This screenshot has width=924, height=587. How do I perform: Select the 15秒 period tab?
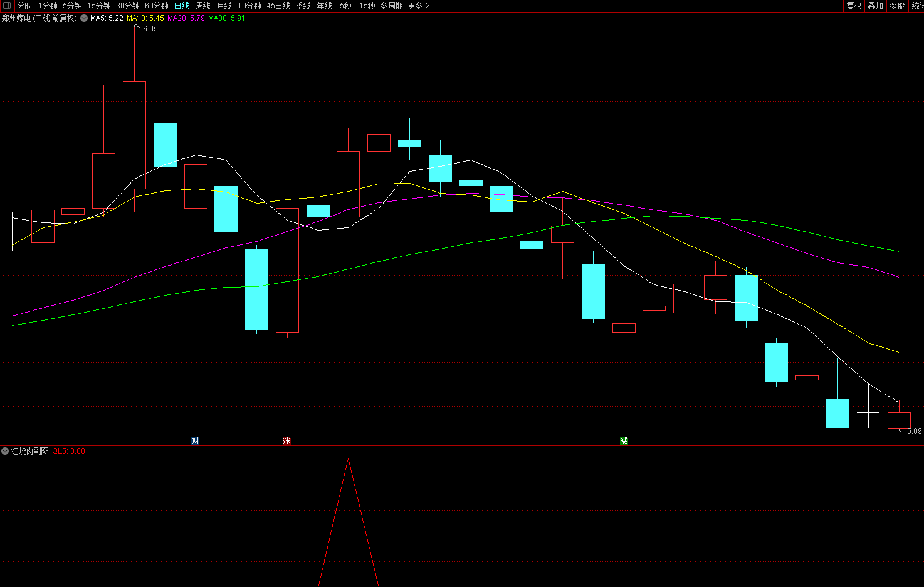tap(367, 6)
